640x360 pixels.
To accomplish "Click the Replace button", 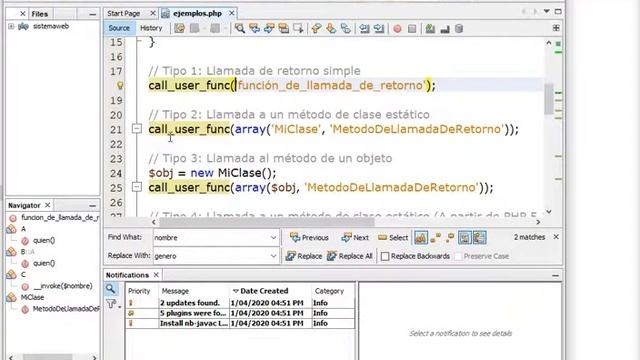I will (x=304, y=256).
